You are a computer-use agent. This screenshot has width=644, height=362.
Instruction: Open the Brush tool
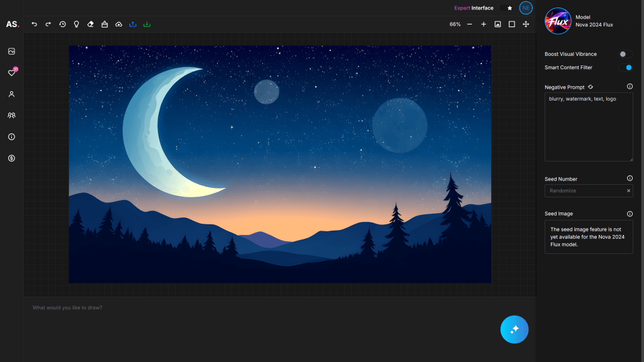[x=104, y=24]
